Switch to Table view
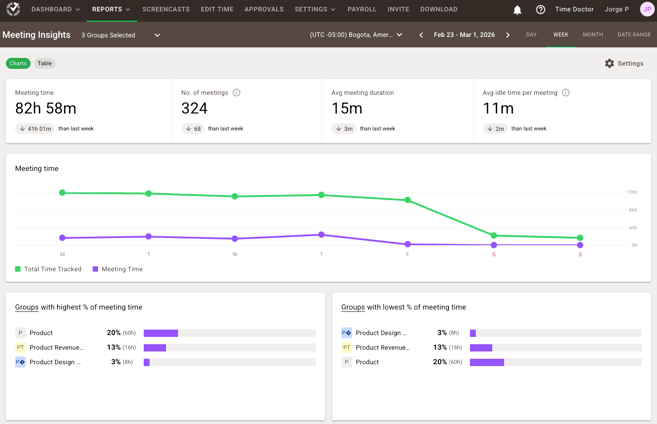Screen dimensions: 657x424 (45, 63)
